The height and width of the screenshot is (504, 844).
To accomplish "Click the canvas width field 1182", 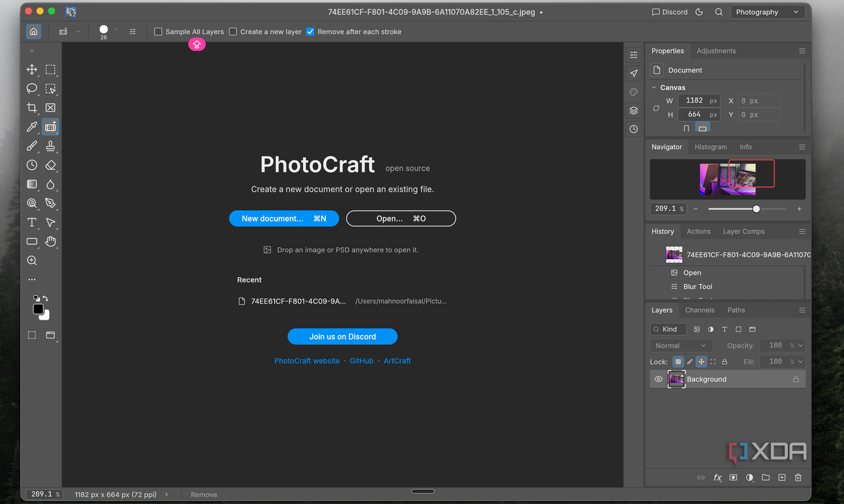I will click(x=699, y=101).
